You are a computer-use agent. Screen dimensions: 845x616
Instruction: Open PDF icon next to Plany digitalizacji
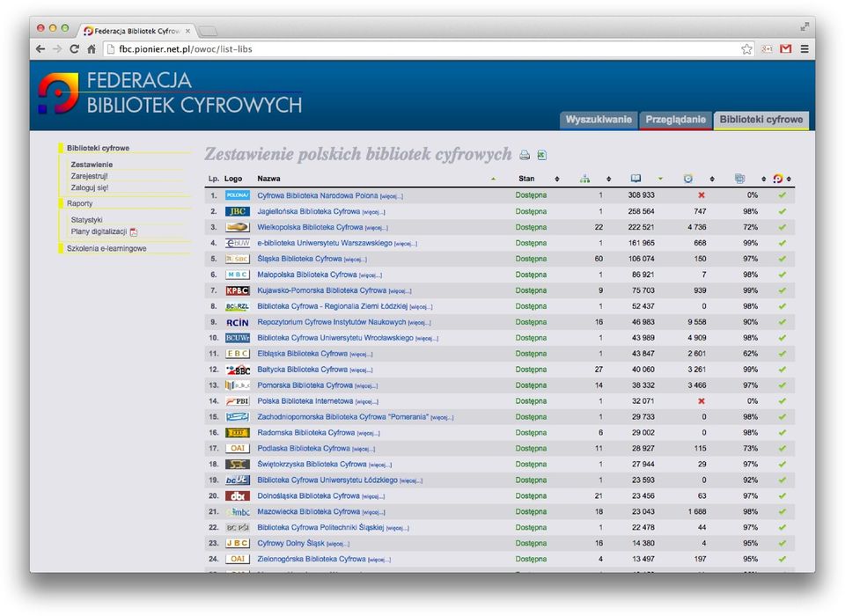click(x=134, y=231)
